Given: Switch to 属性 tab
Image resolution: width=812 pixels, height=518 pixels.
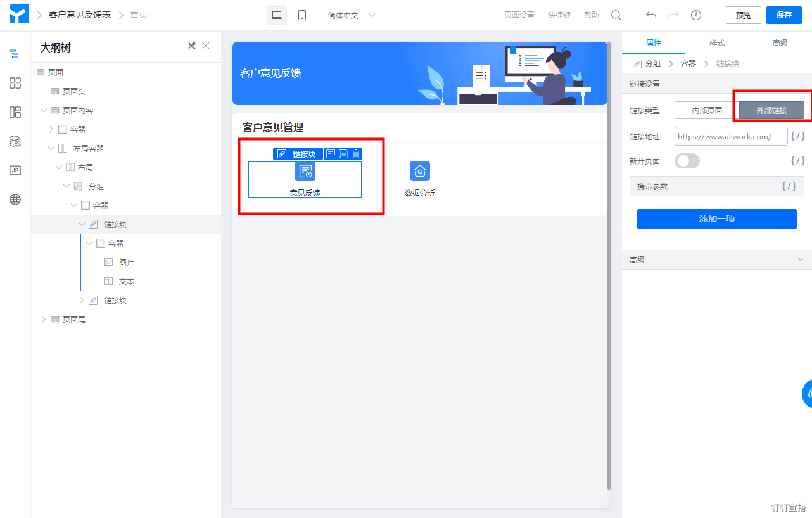Looking at the screenshot, I should 654,43.
